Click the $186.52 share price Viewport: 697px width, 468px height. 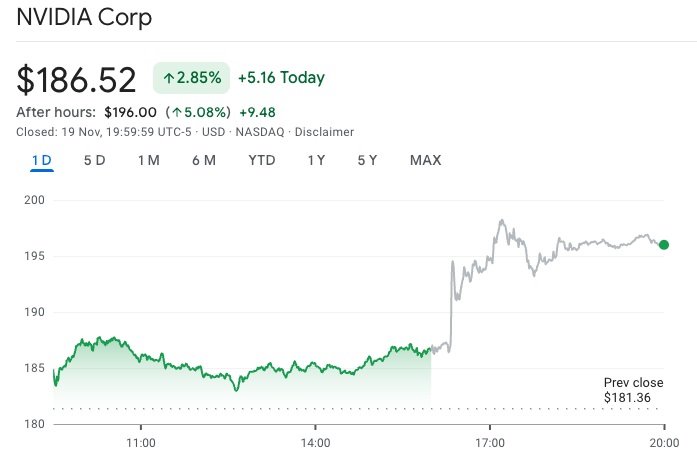77,79
